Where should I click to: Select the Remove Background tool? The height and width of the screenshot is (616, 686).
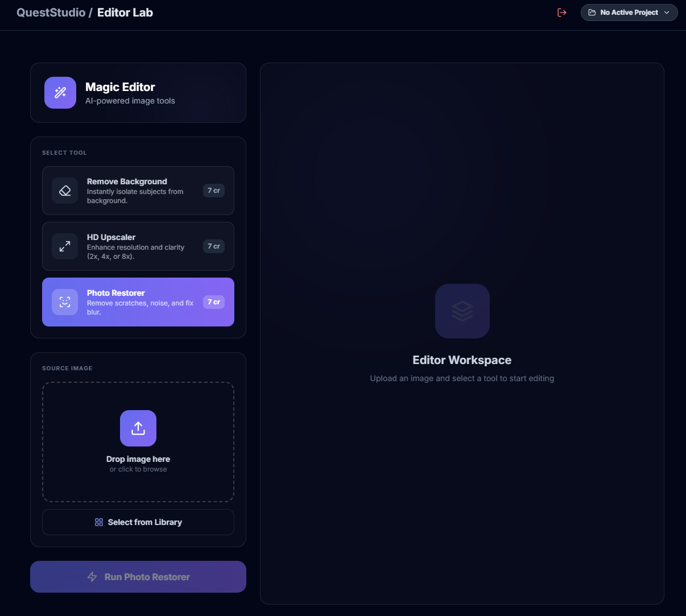click(138, 191)
